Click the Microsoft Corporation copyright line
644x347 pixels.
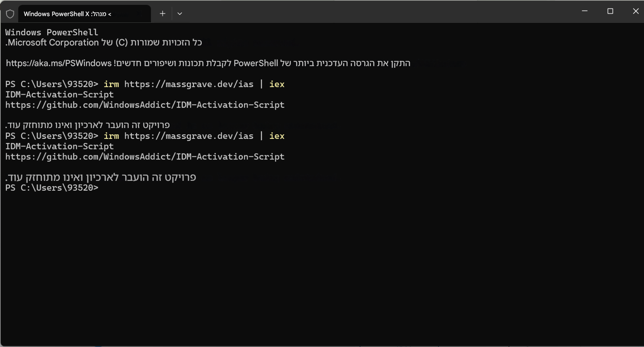point(103,43)
